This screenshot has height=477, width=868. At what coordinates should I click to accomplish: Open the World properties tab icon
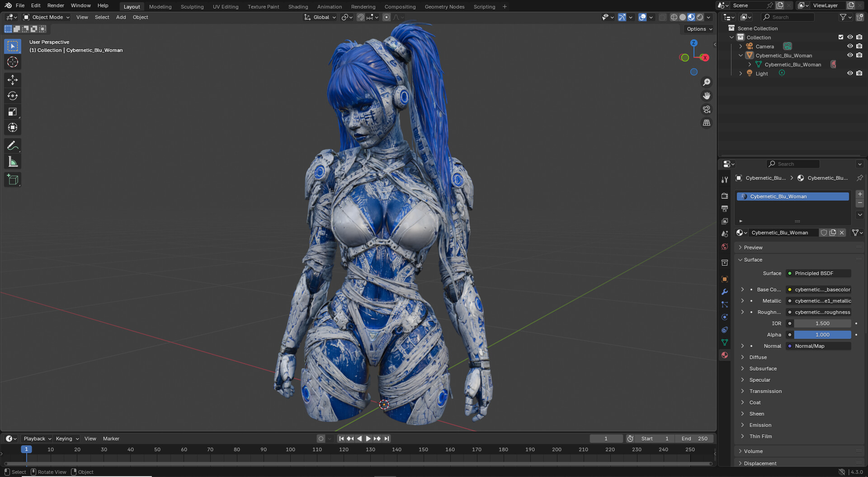click(x=725, y=247)
